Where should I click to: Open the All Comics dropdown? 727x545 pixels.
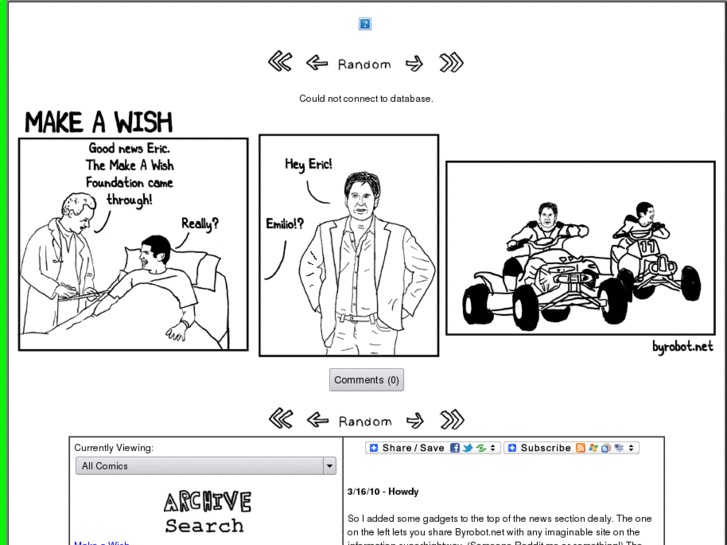[x=205, y=466]
